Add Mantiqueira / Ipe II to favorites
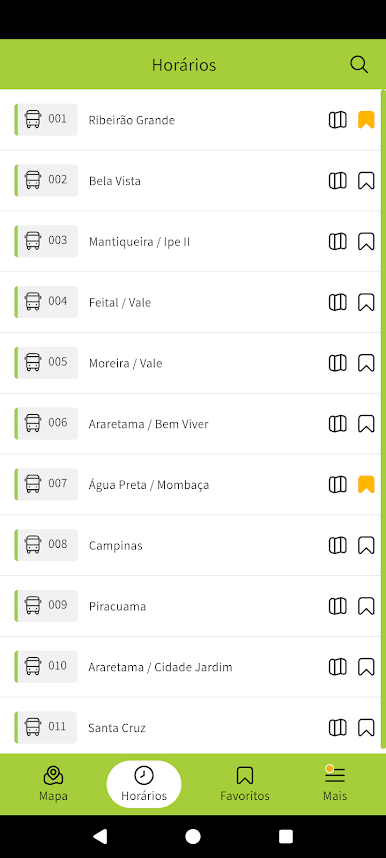386x858 pixels. tap(366, 241)
